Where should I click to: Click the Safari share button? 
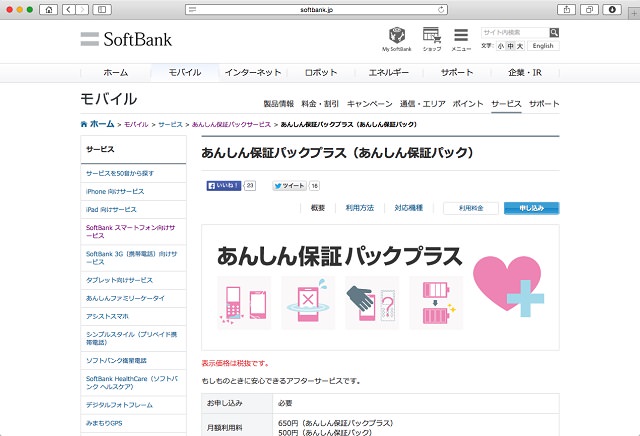coord(567,9)
